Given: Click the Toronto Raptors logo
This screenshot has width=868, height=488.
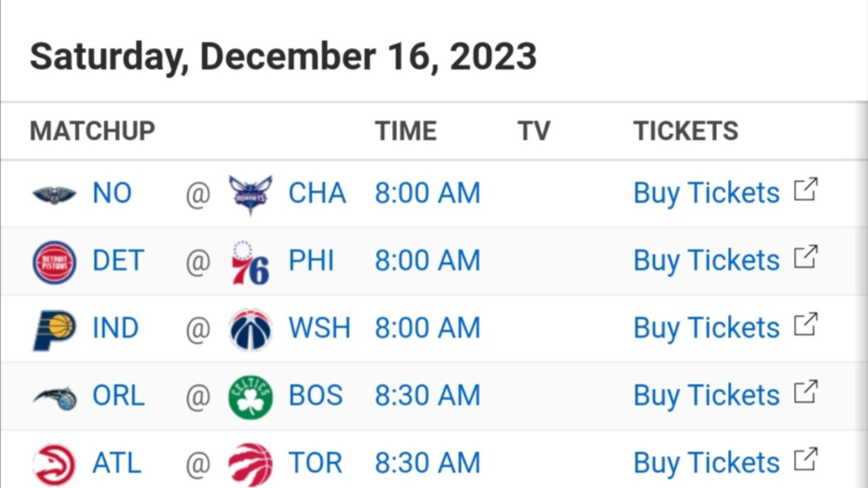Looking at the screenshot, I should [250, 465].
